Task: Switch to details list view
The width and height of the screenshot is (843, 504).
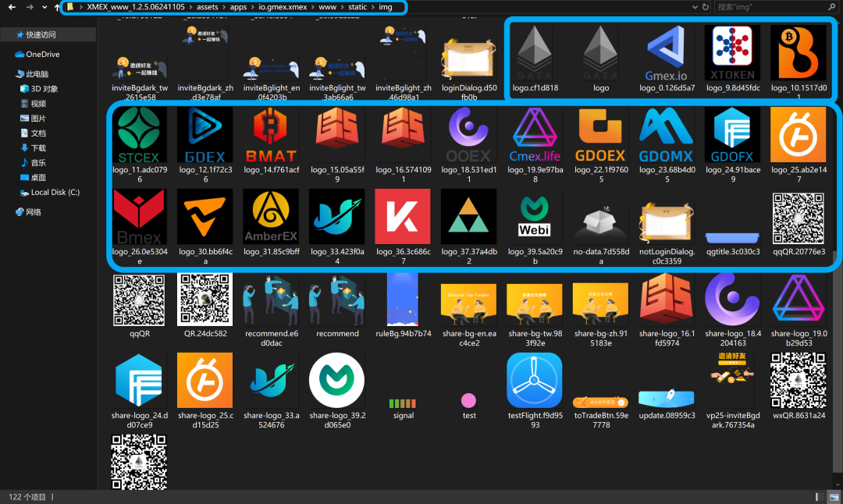Action: point(819,497)
